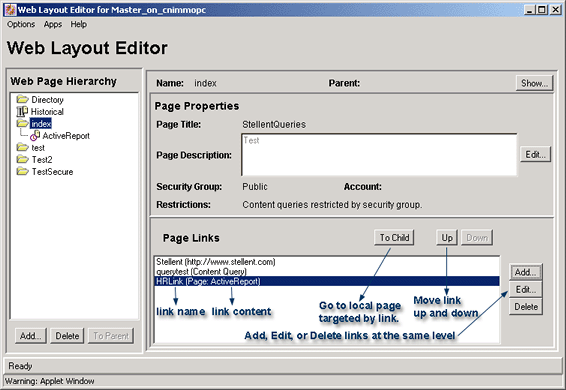This screenshot has height=390, width=566.
Task: Select Directory in the hierarchy
Action: [x=47, y=100]
